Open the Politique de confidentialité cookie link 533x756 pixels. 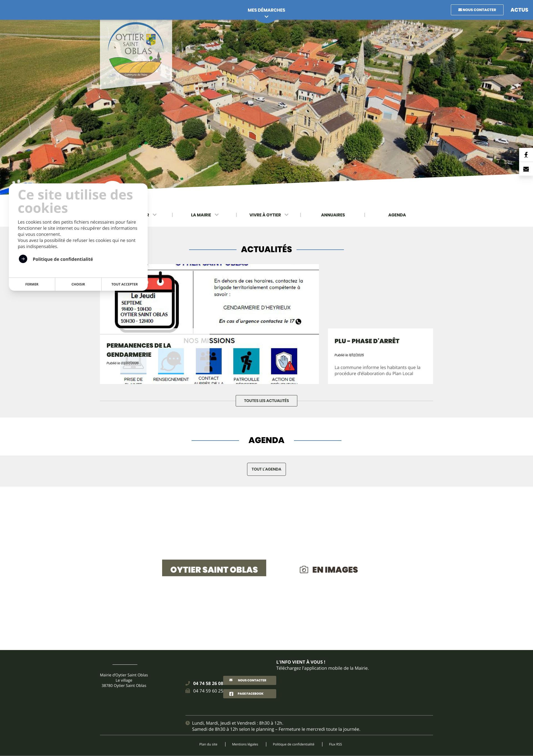62,259
